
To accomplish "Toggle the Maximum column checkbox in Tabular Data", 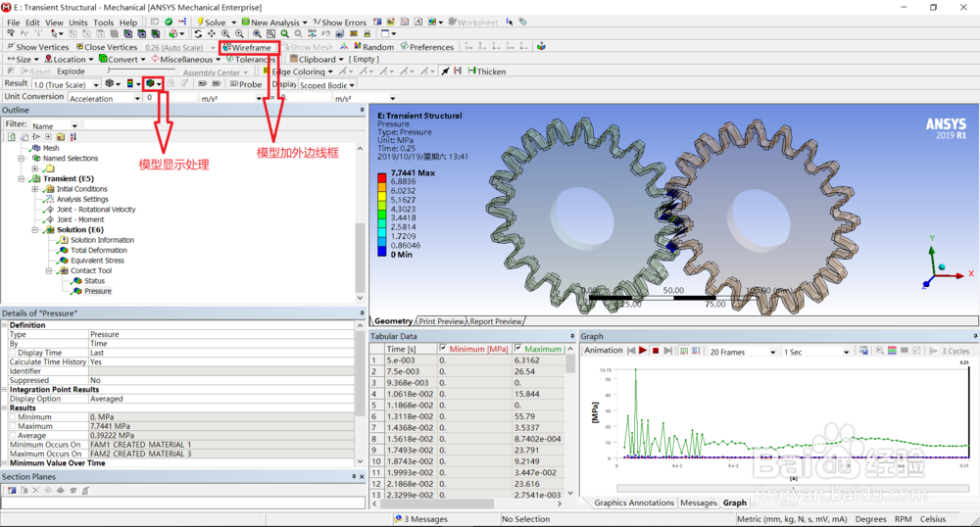I will pos(518,349).
